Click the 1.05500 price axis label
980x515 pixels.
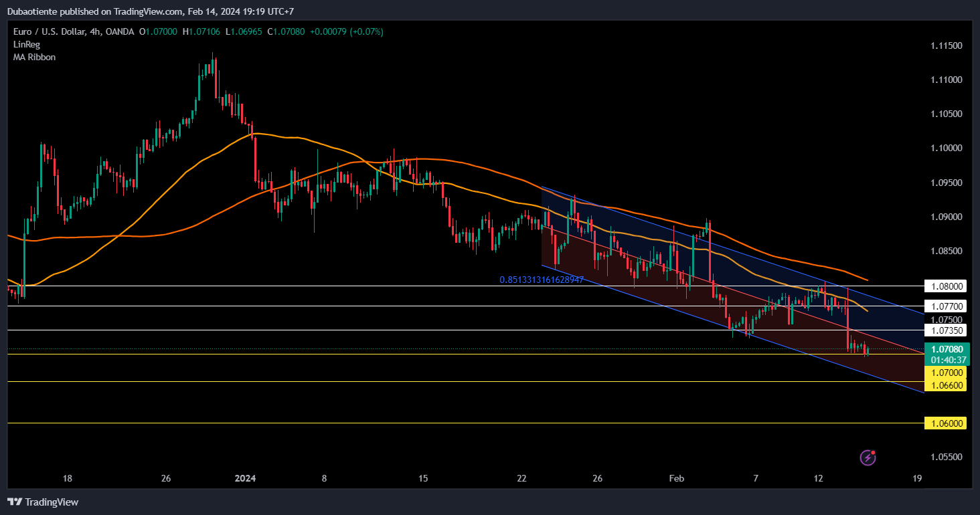[947, 457]
